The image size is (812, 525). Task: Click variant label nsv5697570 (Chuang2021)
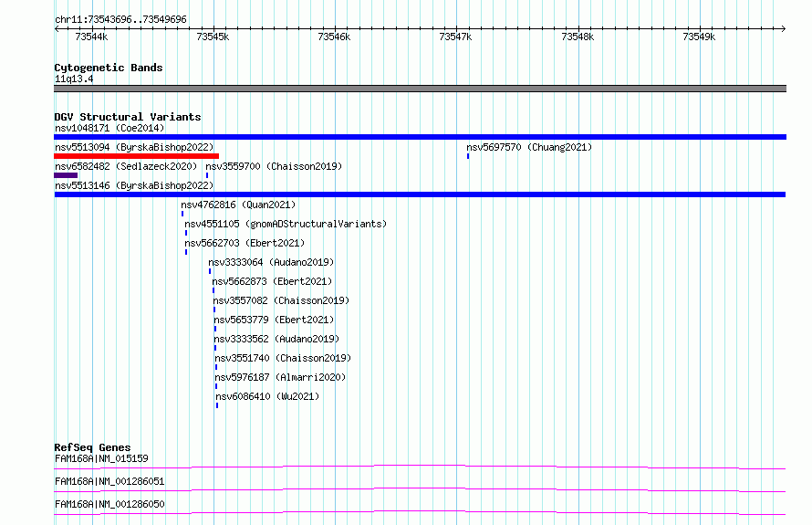pyautogui.click(x=529, y=147)
